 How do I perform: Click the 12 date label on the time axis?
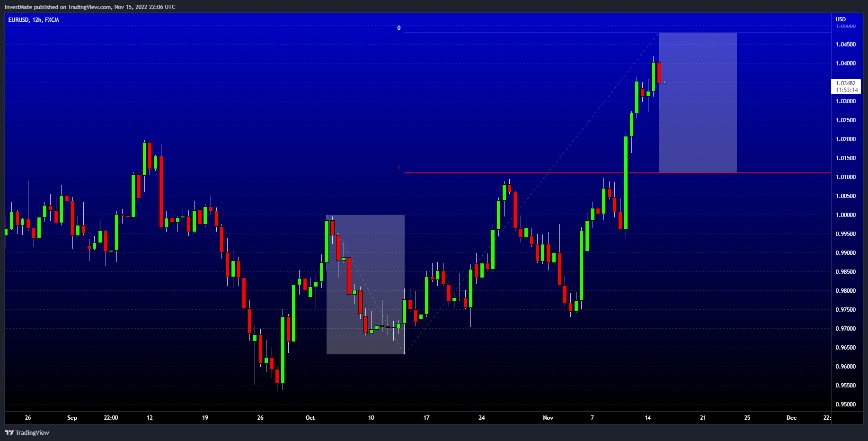click(x=150, y=418)
